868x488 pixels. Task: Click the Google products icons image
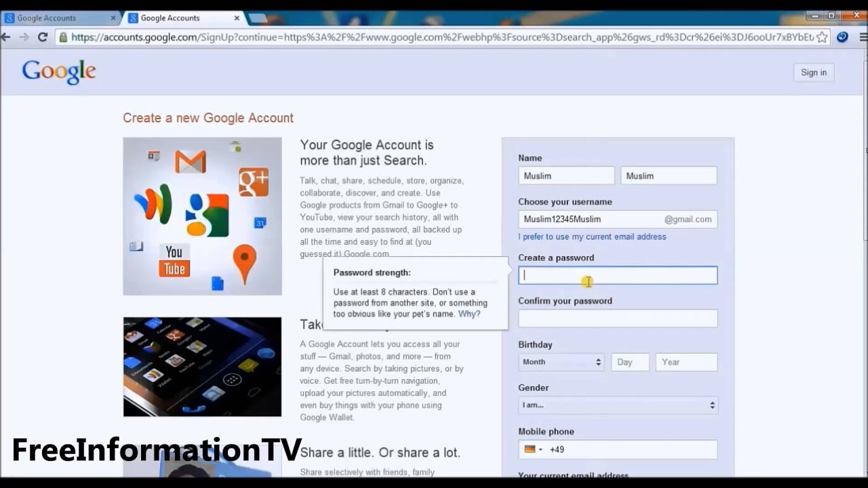202,216
